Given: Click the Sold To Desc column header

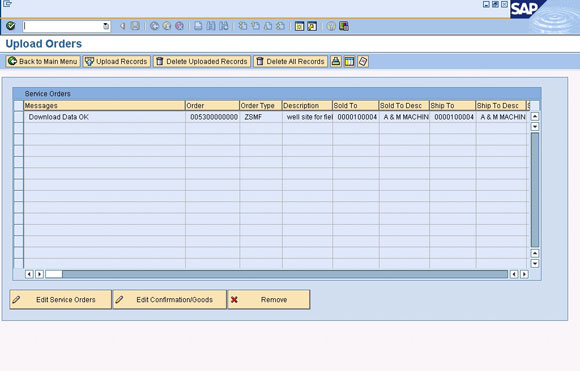Looking at the screenshot, I should click(404, 105).
